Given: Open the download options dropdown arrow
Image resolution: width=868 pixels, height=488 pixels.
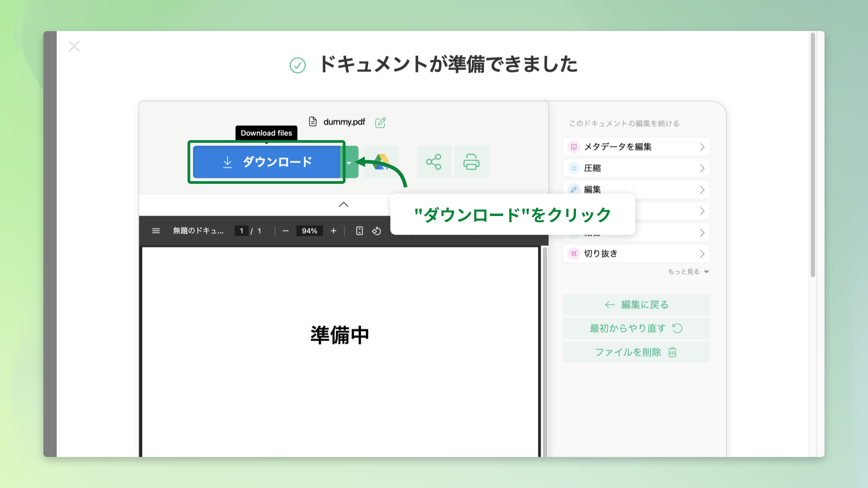Looking at the screenshot, I should (x=349, y=163).
